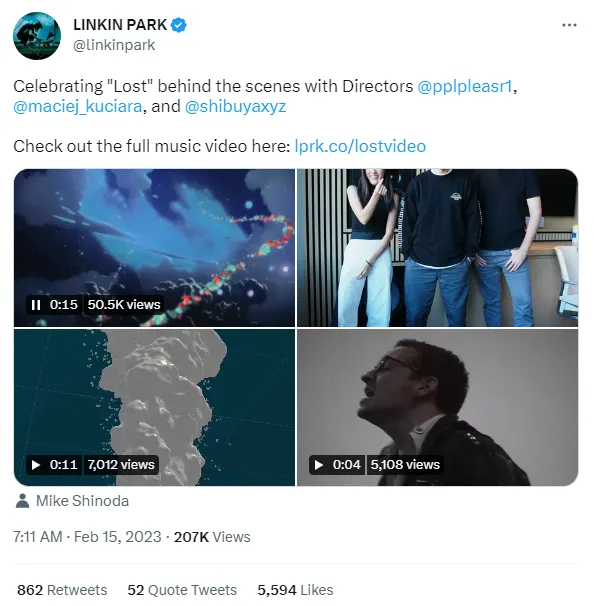Follow the lprk.co/lostvideo link
This screenshot has height=606, width=594.
pyautogui.click(x=360, y=146)
